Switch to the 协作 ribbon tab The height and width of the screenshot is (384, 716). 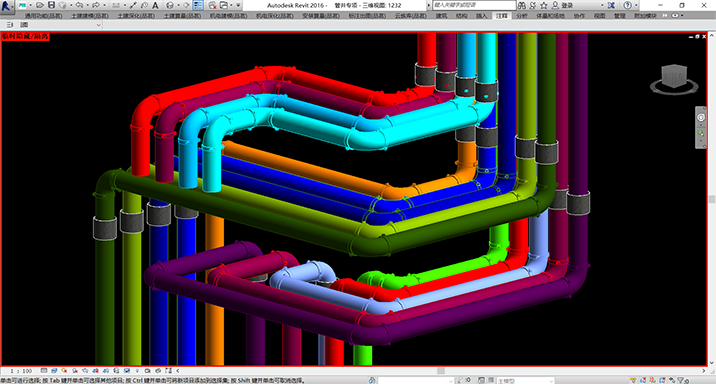[579, 16]
